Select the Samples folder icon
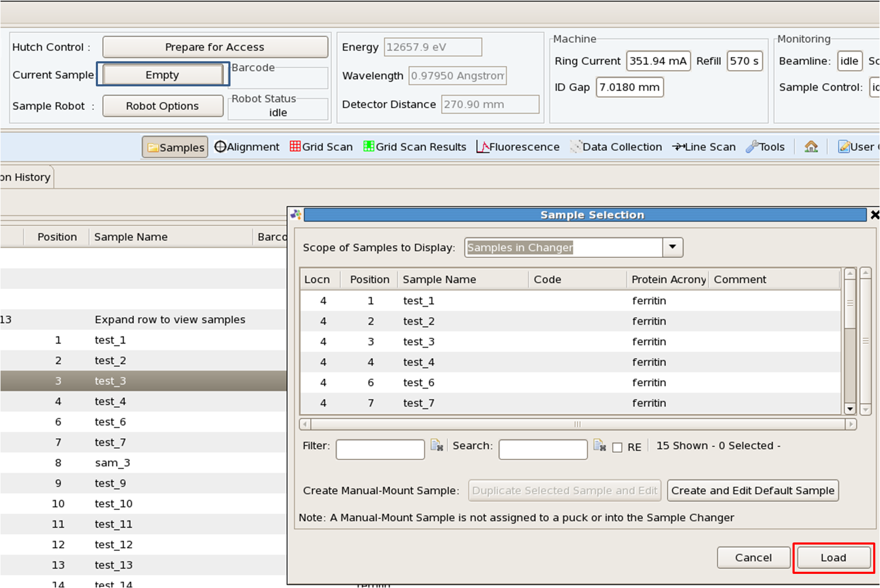 coord(154,147)
